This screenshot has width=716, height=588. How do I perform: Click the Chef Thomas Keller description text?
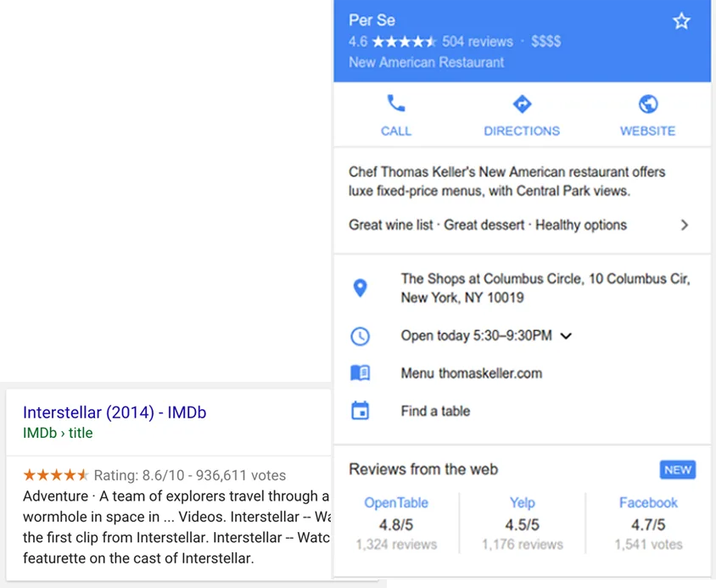(x=506, y=182)
